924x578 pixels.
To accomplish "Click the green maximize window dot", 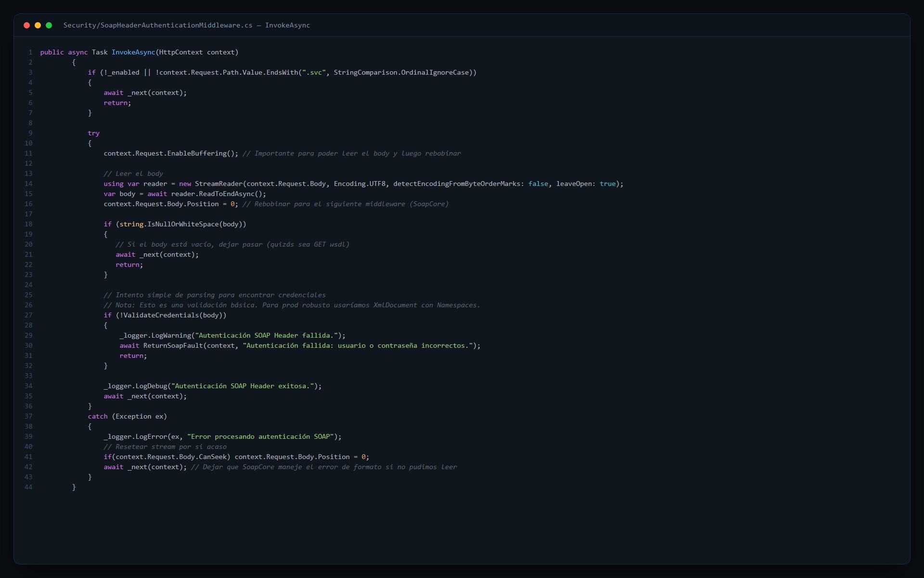I will [x=49, y=25].
